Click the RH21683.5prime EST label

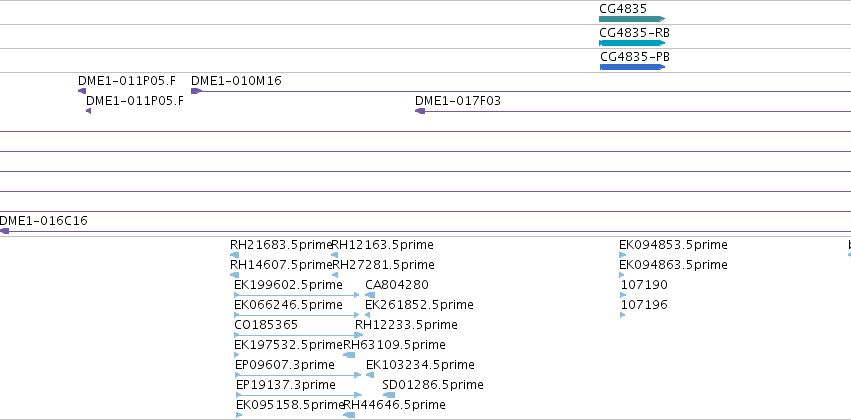pyautogui.click(x=281, y=245)
